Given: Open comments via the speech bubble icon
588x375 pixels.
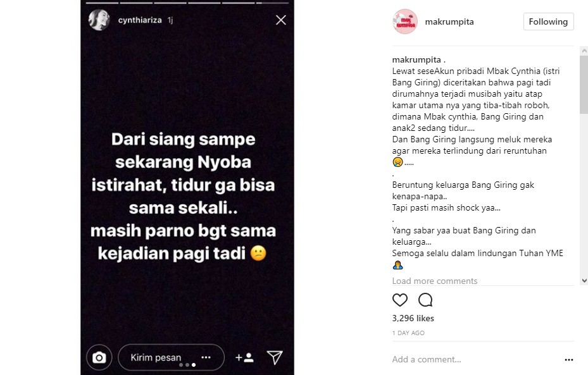Looking at the screenshot, I should click(x=425, y=300).
